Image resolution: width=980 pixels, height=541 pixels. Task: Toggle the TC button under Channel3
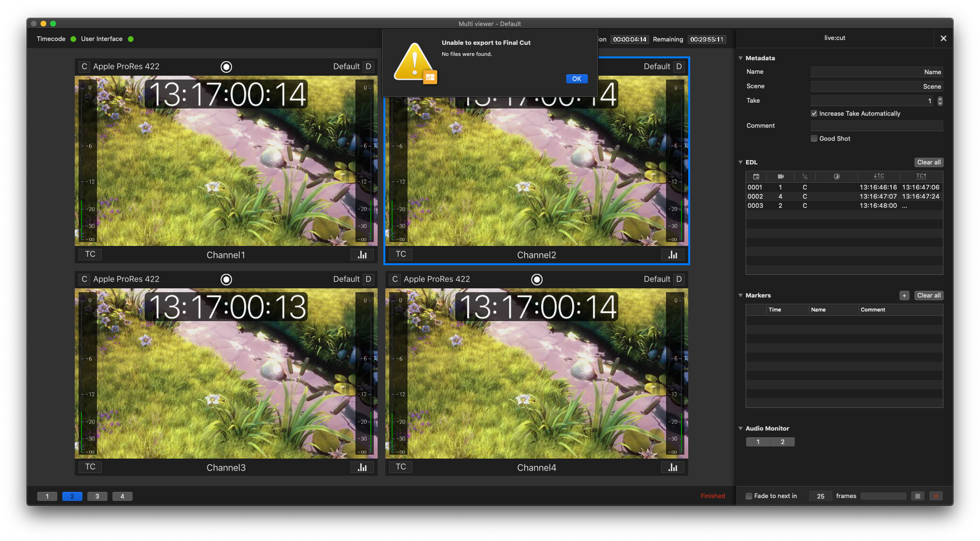[90, 467]
